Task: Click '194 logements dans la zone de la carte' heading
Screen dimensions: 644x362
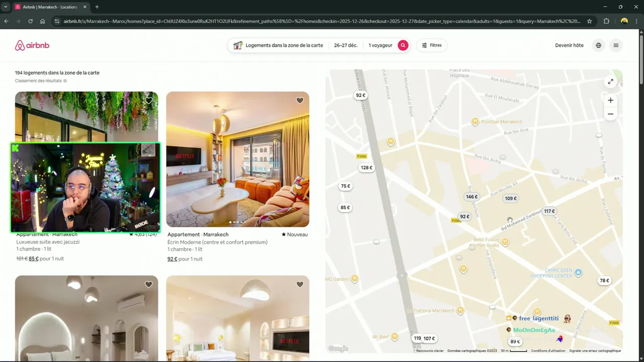Action: 57,73
